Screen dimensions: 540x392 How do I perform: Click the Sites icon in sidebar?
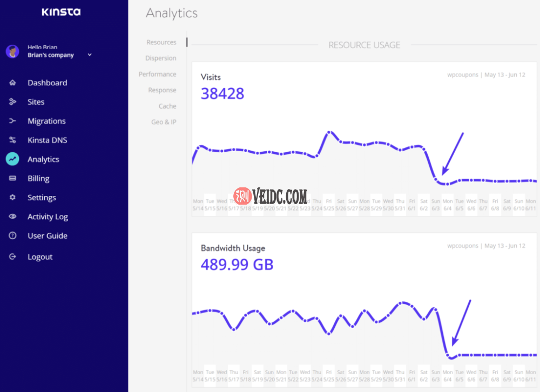[x=12, y=102]
